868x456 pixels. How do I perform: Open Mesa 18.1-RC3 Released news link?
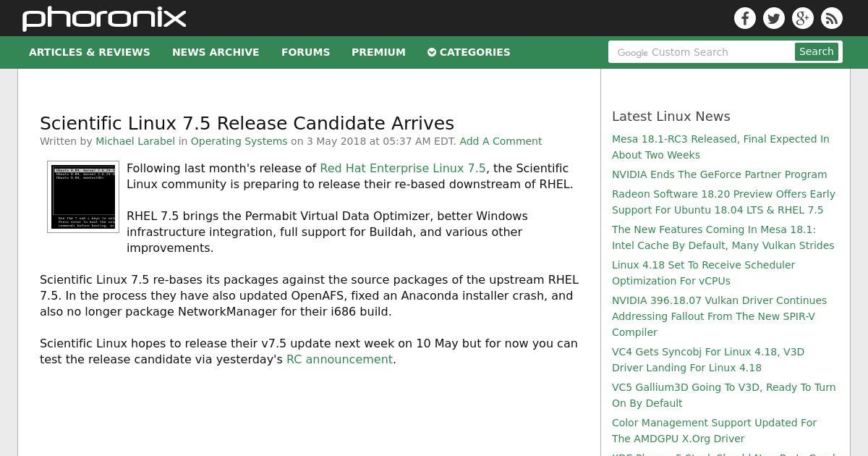click(720, 147)
